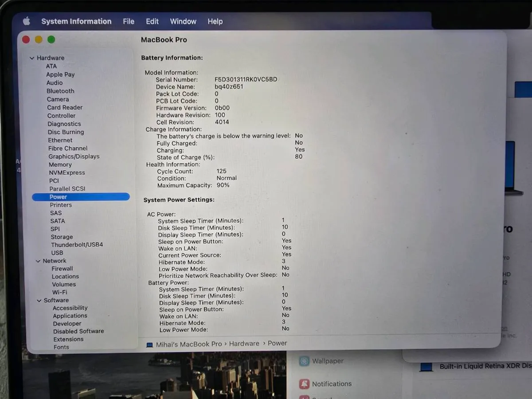Click Mihai's MacBook Pro in path bar
This screenshot has height=399, width=532.
(x=189, y=344)
